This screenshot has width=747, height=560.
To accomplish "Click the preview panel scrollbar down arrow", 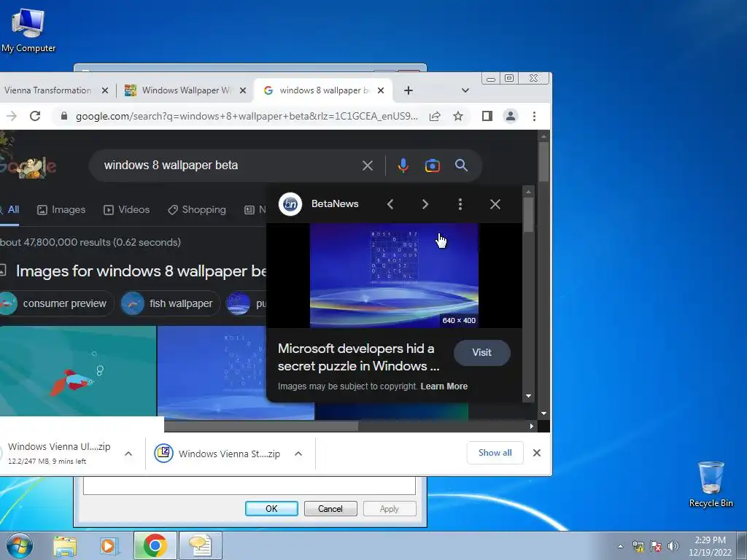I will [528, 396].
